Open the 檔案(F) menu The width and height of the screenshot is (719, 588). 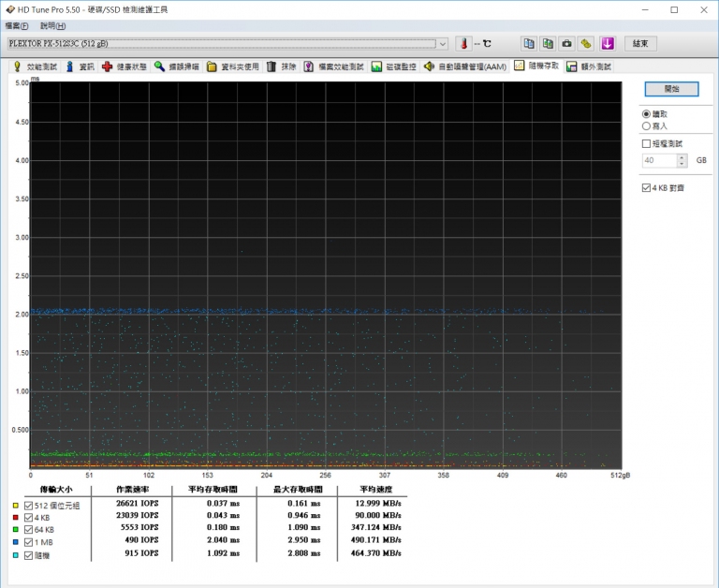(x=17, y=26)
